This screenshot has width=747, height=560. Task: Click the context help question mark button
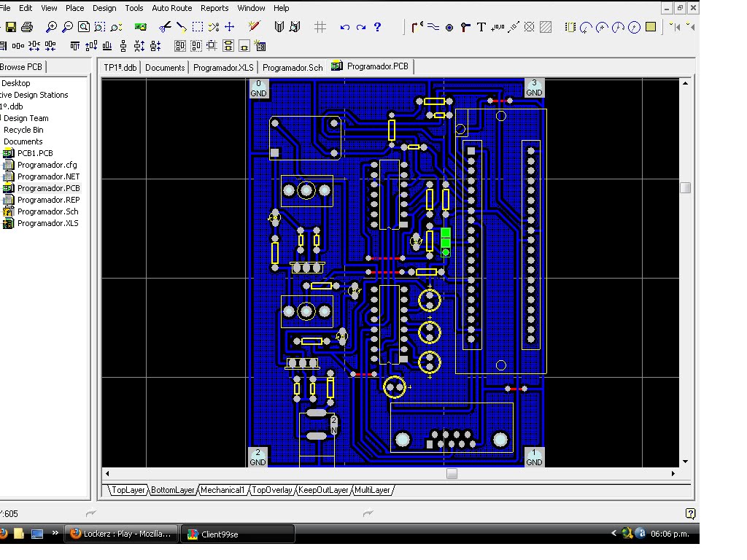pos(376,26)
